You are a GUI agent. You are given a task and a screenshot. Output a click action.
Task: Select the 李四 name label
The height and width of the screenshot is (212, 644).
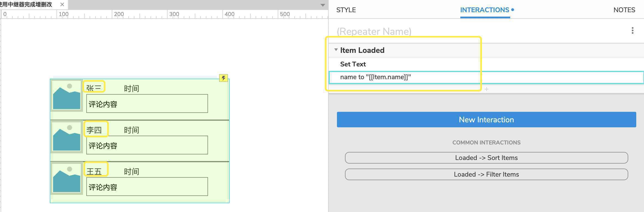click(x=94, y=130)
